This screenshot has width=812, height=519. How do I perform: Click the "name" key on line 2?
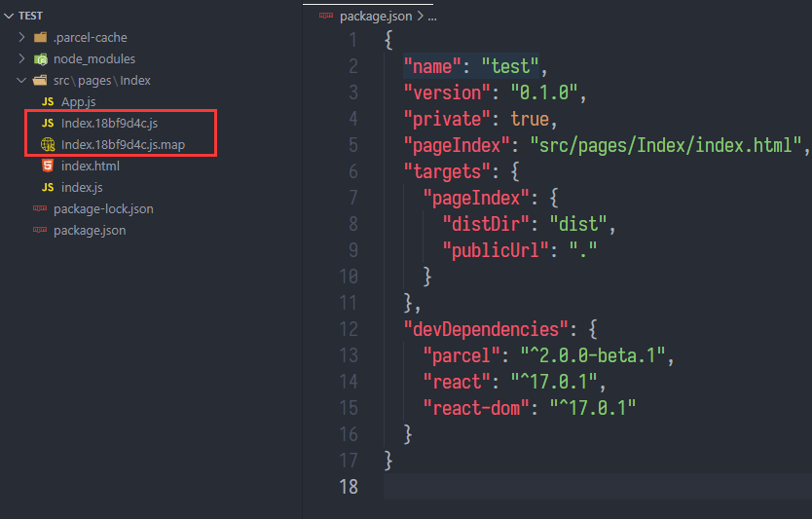pos(432,66)
